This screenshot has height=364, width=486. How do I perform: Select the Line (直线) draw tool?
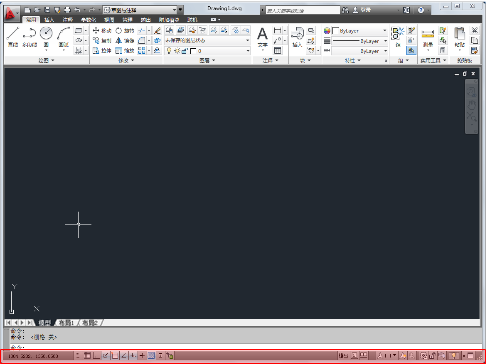[13, 37]
